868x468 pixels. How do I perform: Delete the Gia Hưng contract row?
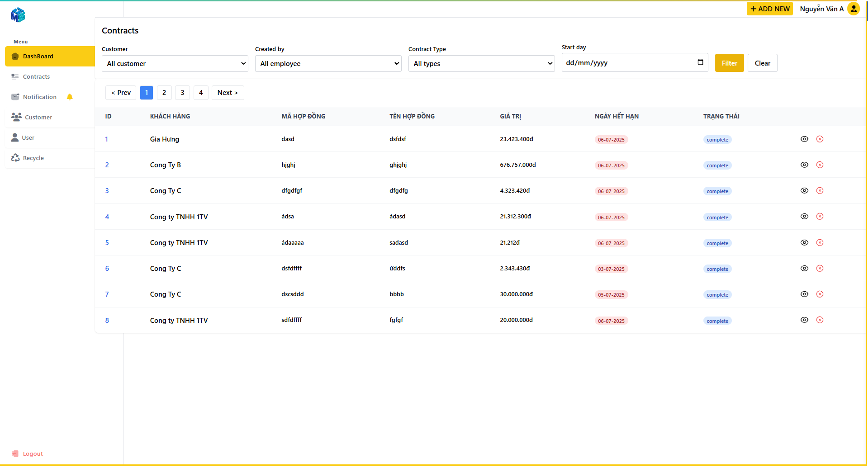click(820, 139)
